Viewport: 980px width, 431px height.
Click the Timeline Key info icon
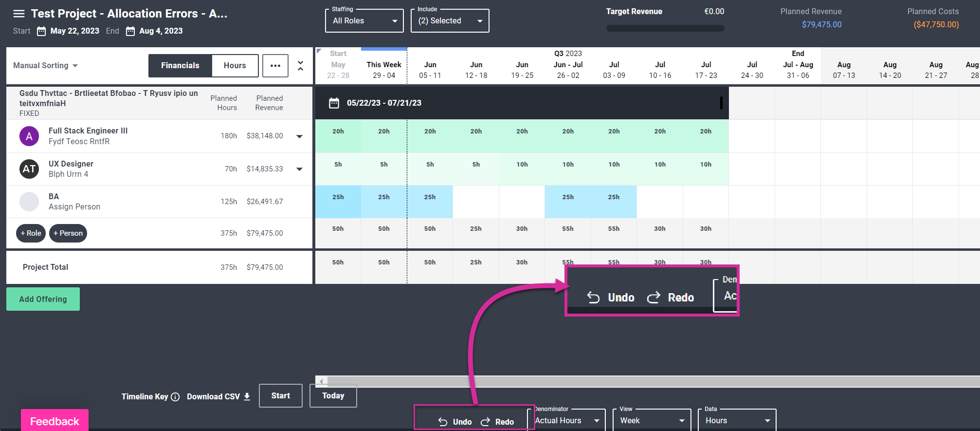[x=176, y=397]
